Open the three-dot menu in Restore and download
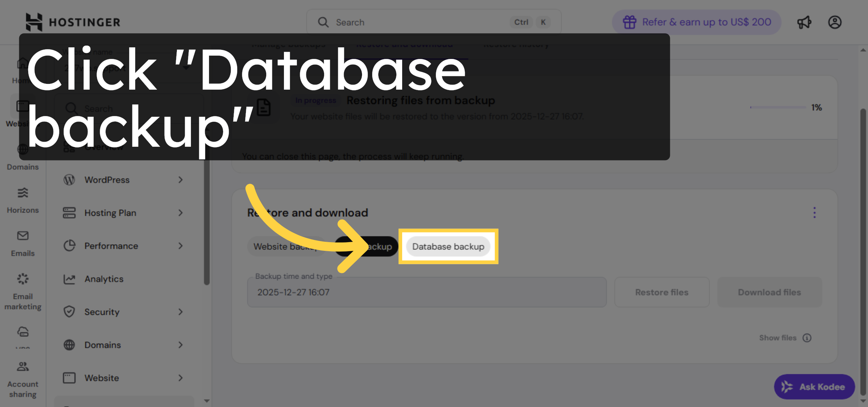The height and width of the screenshot is (407, 868). [x=814, y=213]
